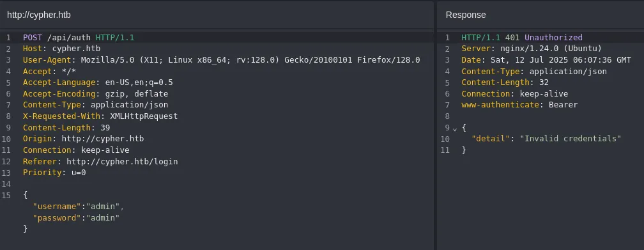Click the "username" key in request body
Viewport: 644px width, 250px height.
(57, 206)
